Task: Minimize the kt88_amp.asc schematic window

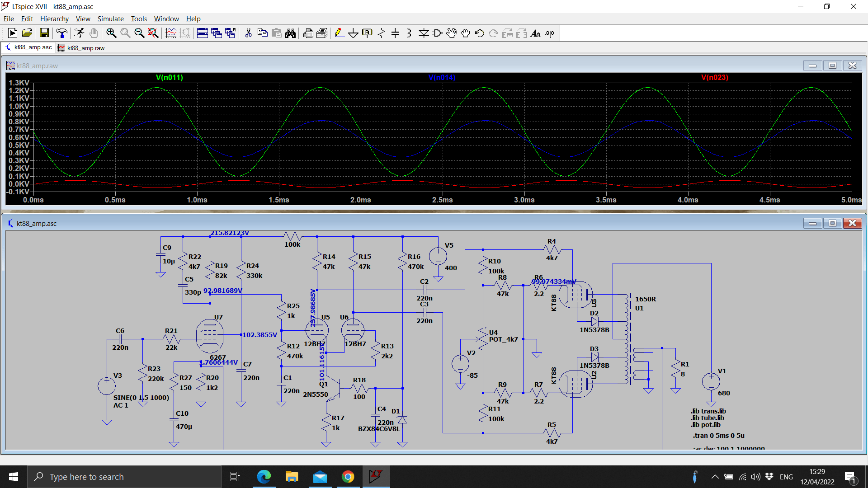Action: click(812, 223)
